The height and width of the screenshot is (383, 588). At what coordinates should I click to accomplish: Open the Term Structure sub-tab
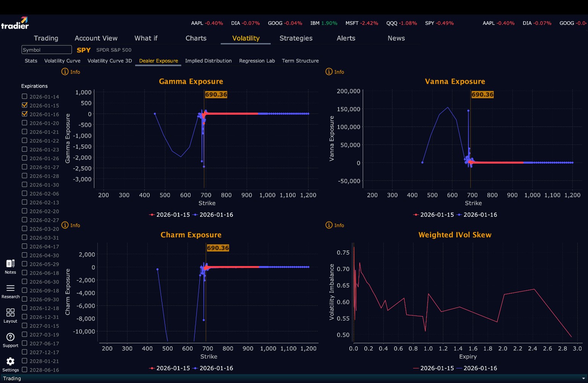pos(300,61)
